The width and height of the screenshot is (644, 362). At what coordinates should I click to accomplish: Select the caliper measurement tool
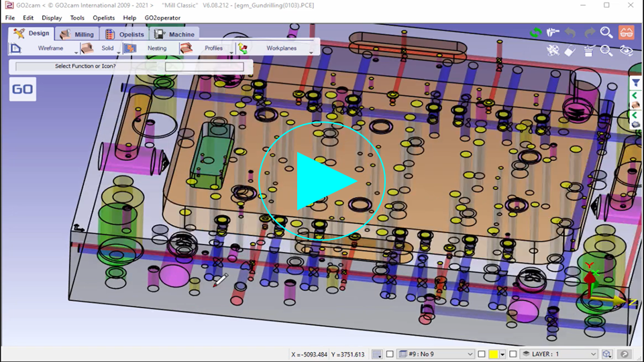553,32
